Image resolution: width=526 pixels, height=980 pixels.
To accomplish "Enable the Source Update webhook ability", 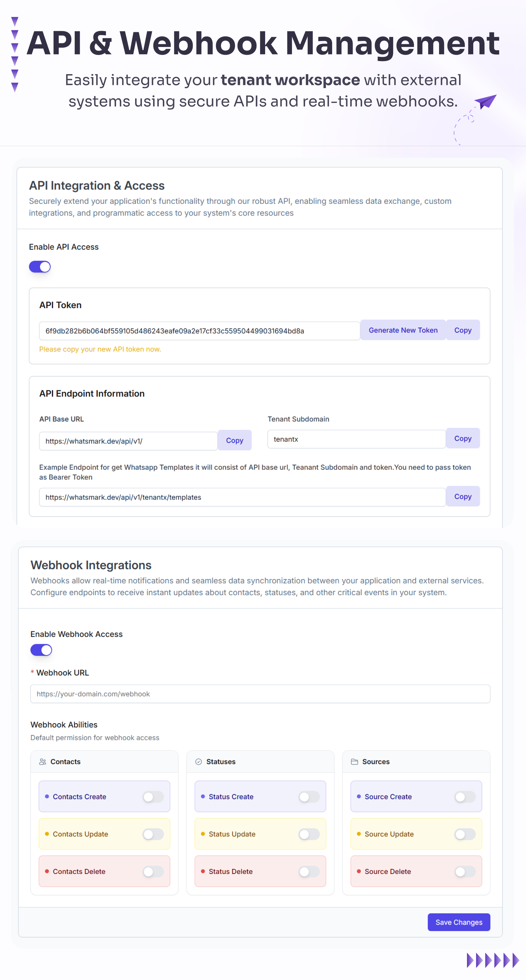I will (465, 834).
